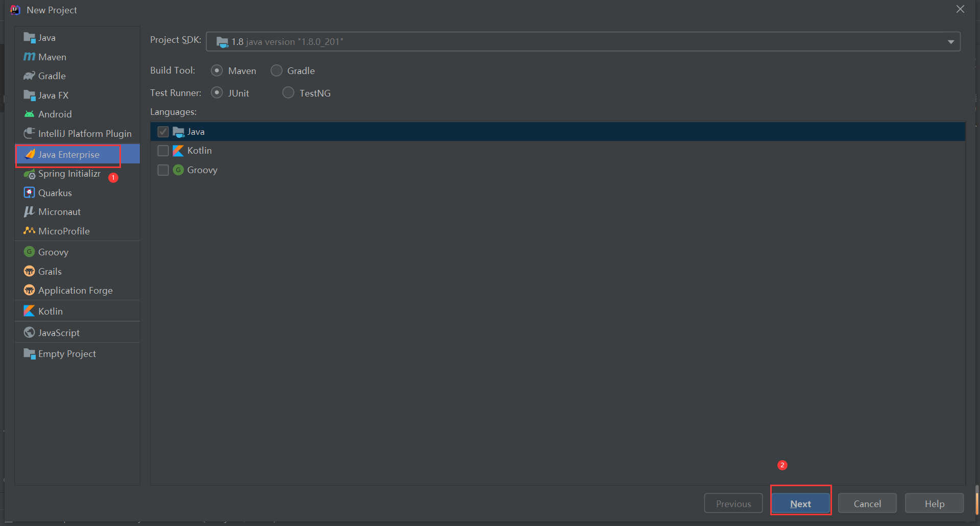The width and height of the screenshot is (980, 526).
Task: Select Maven project type text
Action: click(x=52, y=57)
